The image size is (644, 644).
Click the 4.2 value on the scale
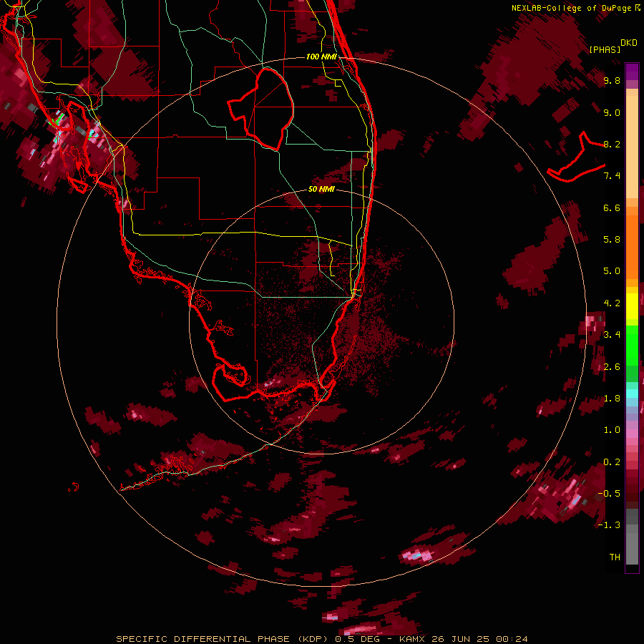(x=612, y=303)
